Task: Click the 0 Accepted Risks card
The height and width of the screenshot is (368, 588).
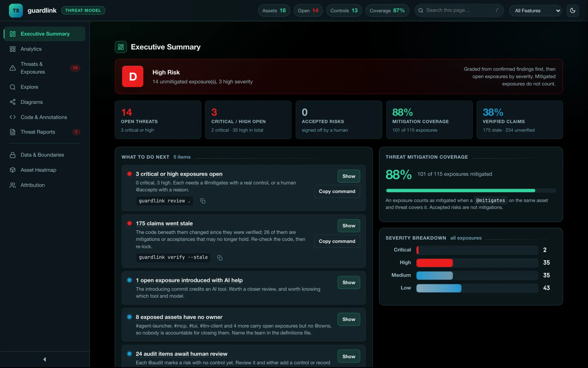Action: (x=339, y=120)
